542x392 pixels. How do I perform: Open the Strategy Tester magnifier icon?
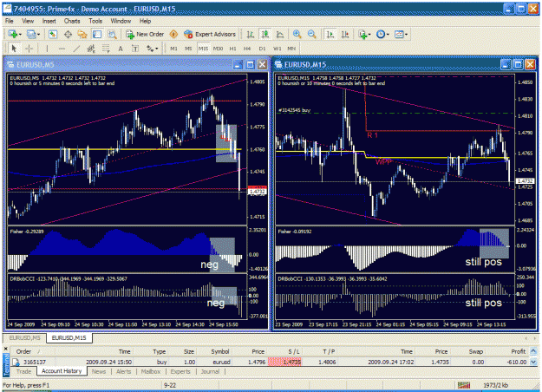point(112,34)
